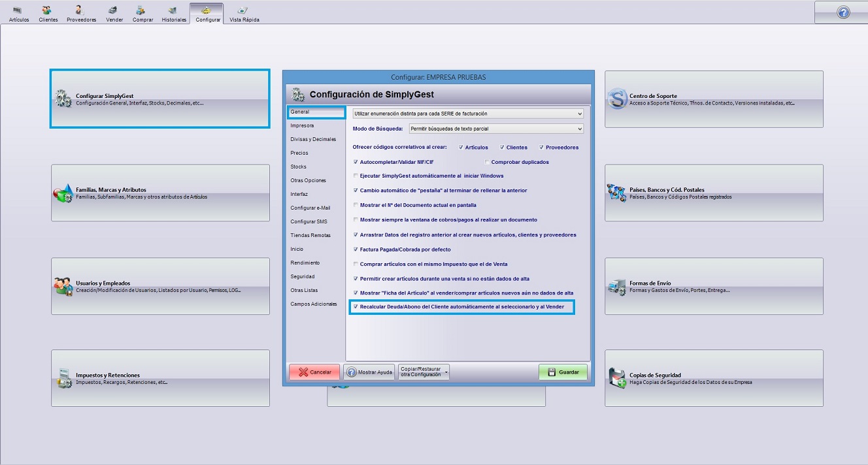Toggle Cambio automático de pestaña checkbox

(356, 191)
